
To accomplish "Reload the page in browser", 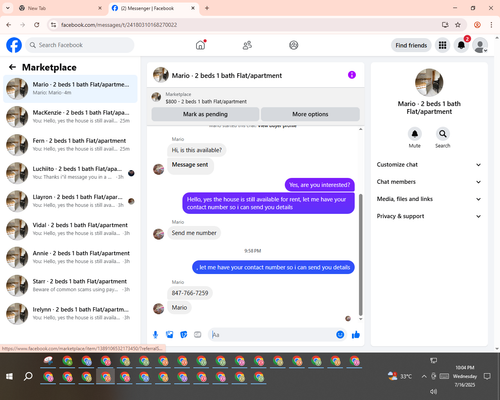I will pyautogui.click(x=37, y=25).
